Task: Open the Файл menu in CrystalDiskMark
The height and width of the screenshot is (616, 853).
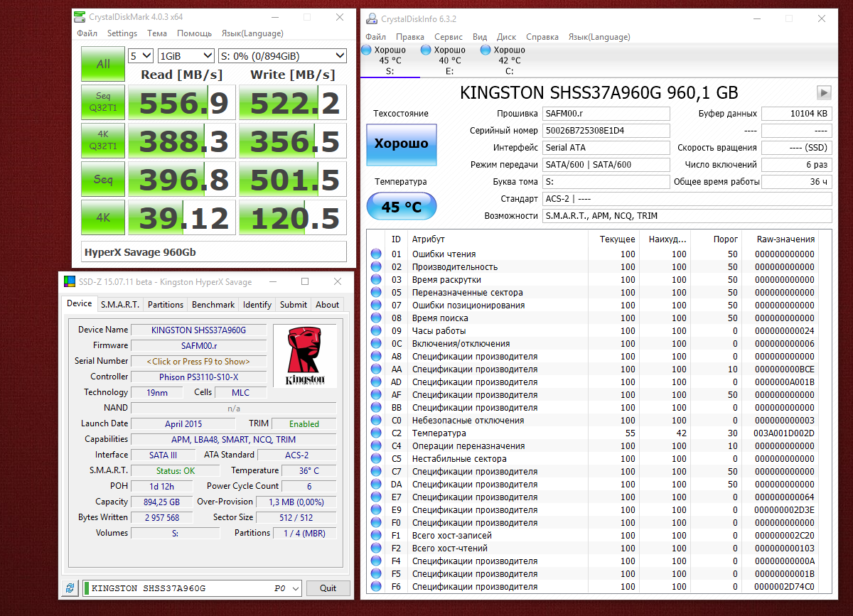Action: 87,33
